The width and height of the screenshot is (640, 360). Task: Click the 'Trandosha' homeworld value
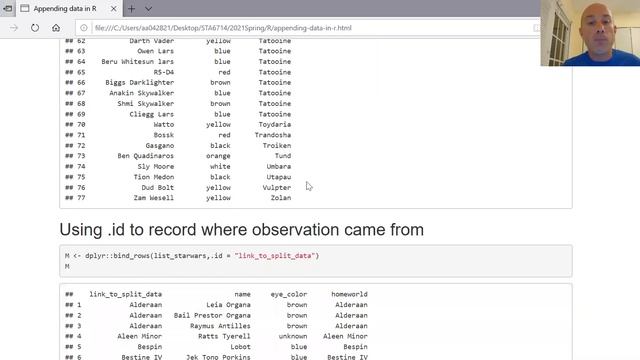[x=273, y=135]
